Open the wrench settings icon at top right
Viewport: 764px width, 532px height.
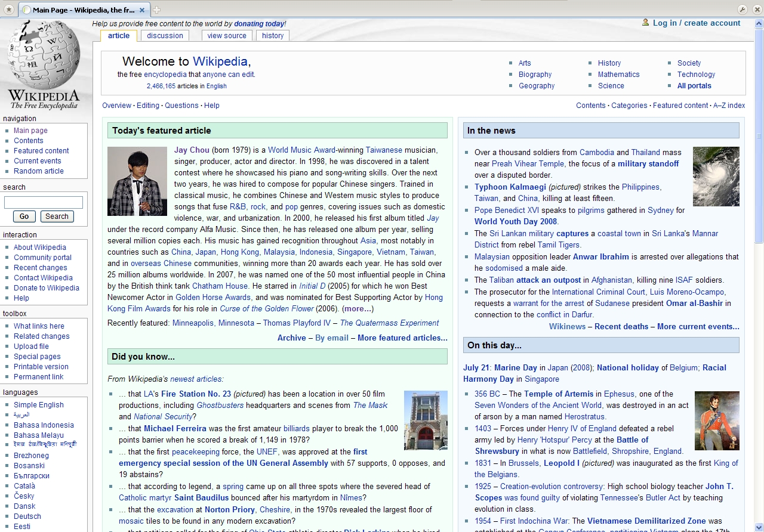(x=743, y=10)
